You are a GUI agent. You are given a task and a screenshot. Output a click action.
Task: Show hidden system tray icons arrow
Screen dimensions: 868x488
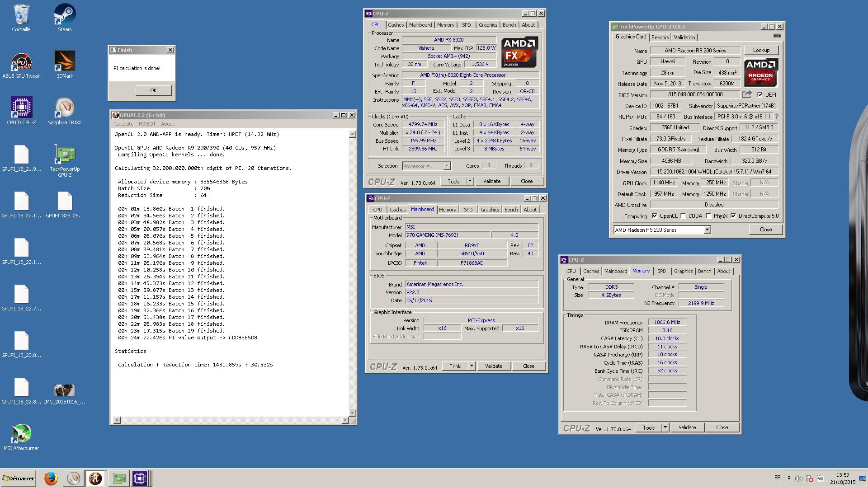point(789,478)
